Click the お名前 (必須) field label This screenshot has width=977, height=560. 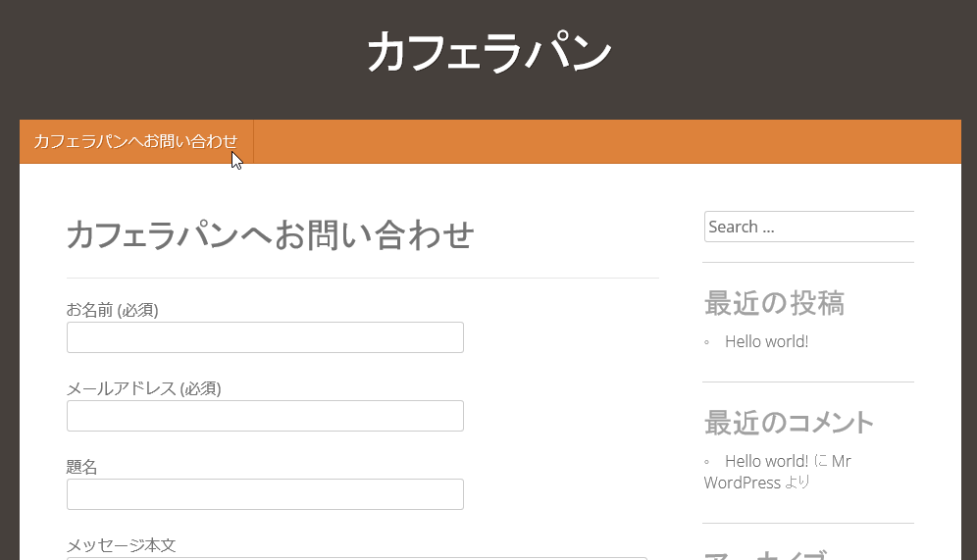112,310
